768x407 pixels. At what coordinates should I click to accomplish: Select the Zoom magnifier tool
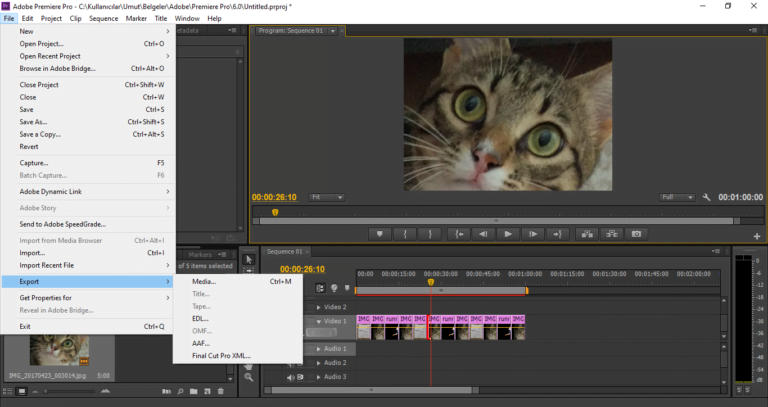coord(249,377)
